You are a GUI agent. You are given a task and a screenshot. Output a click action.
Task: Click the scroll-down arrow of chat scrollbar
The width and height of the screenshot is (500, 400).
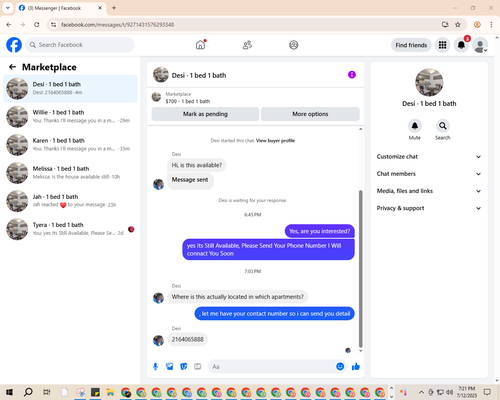360,351
